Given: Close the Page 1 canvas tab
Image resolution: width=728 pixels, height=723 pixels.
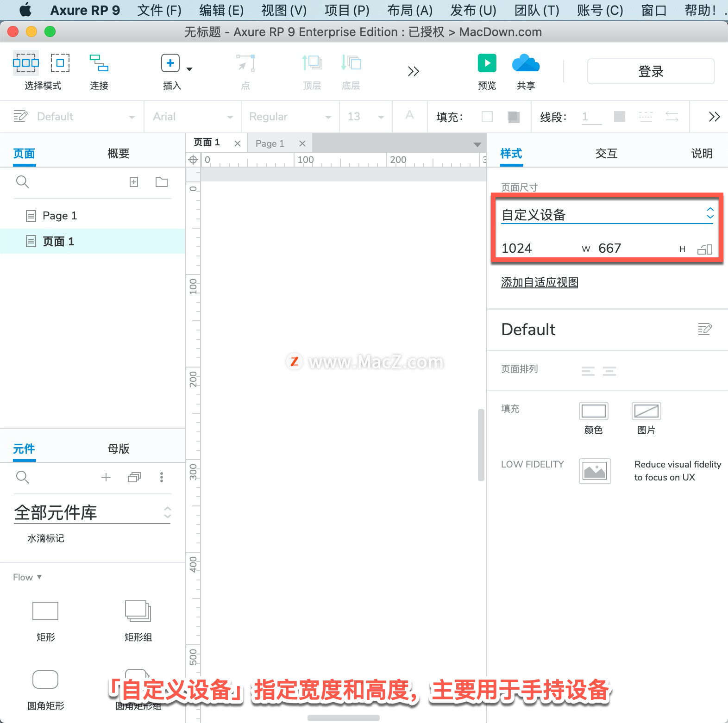Looking at the screenshot, I should 302,143.
